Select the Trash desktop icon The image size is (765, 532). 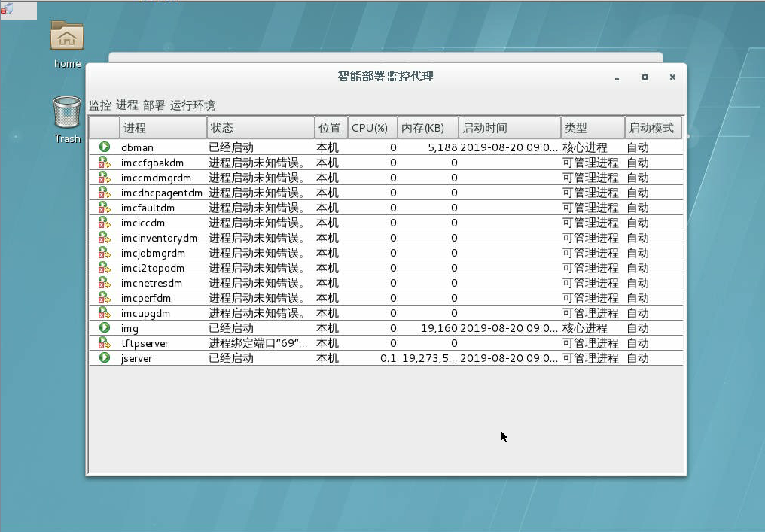click(x=67, y=120)
